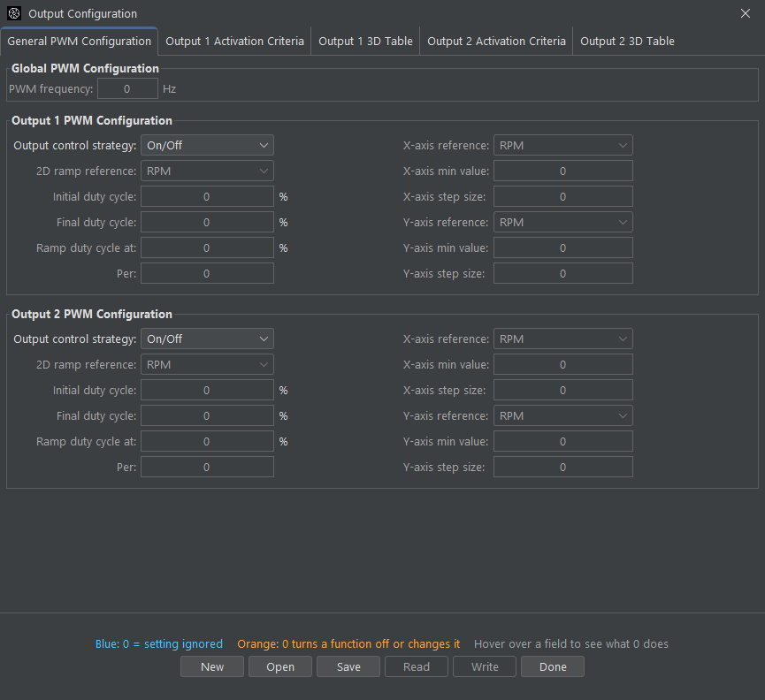Click the Write button
This screenshot has height=700, width=765.
[x=485, y=666]
